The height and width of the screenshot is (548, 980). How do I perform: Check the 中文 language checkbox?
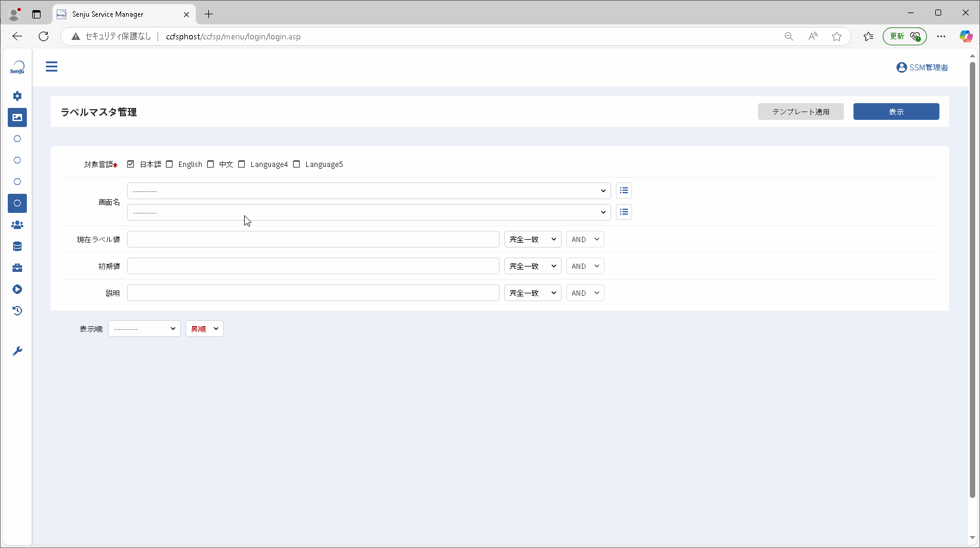210,164
